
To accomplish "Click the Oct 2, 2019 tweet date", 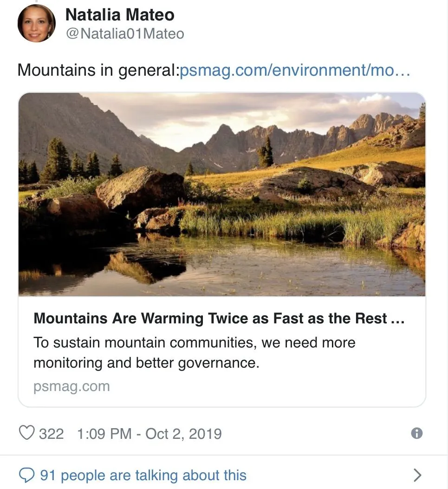I will pos(183,434).
